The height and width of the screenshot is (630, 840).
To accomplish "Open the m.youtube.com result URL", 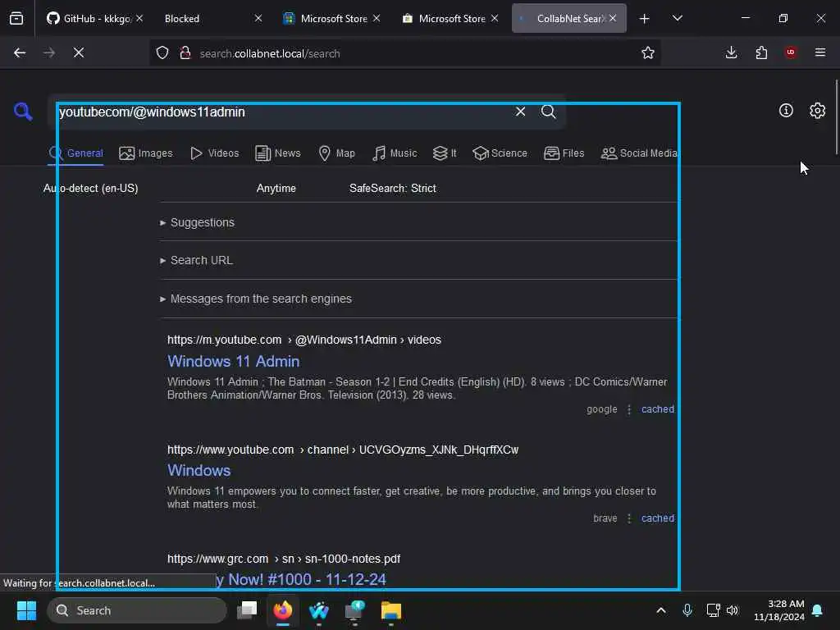I will (304, 340).
